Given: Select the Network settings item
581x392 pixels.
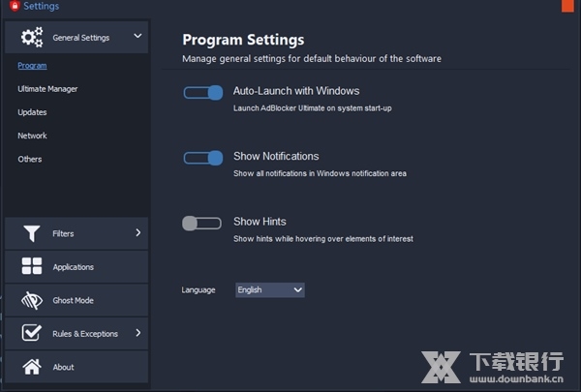Looking at the screenshot, I should point(32,136).
